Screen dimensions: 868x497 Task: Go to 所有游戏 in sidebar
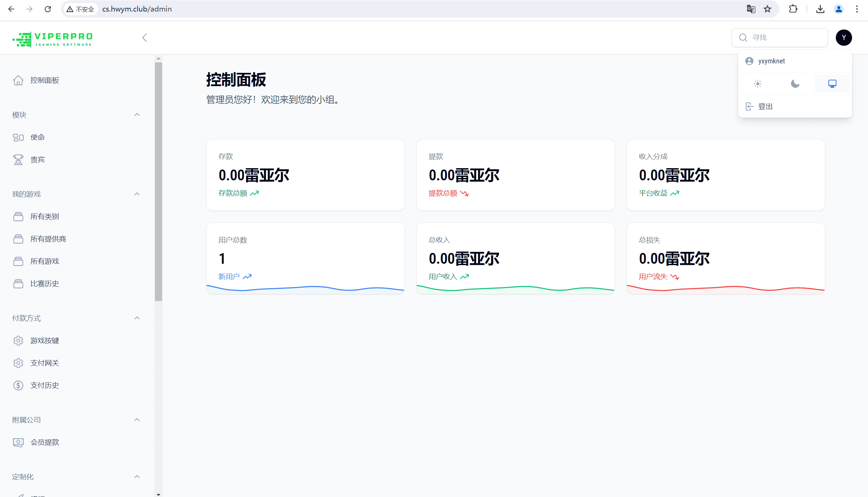[44, 261]
